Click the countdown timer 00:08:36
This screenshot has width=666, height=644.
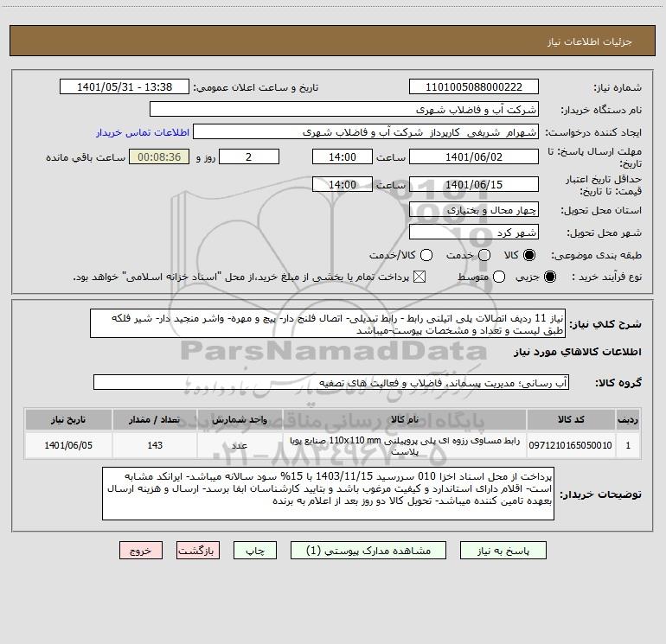tap(159, 156)
